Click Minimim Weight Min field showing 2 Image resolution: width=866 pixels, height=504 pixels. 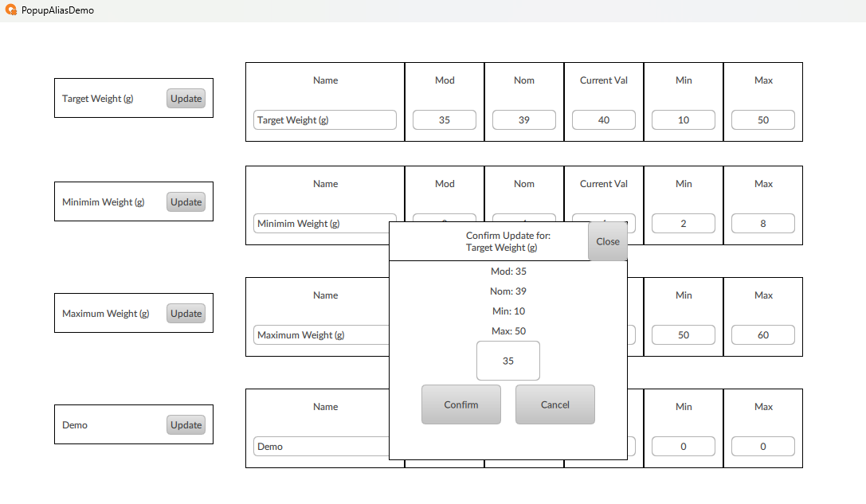684,224
